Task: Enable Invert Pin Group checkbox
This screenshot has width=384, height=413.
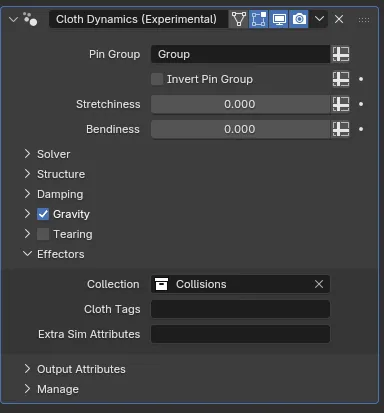Action: click(157, 79)
